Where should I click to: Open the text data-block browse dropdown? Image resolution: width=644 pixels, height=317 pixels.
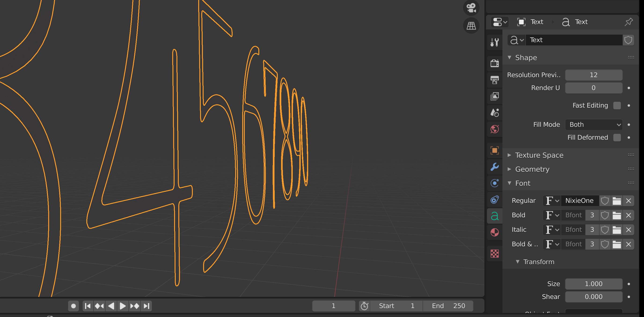[x=516, y=40]
